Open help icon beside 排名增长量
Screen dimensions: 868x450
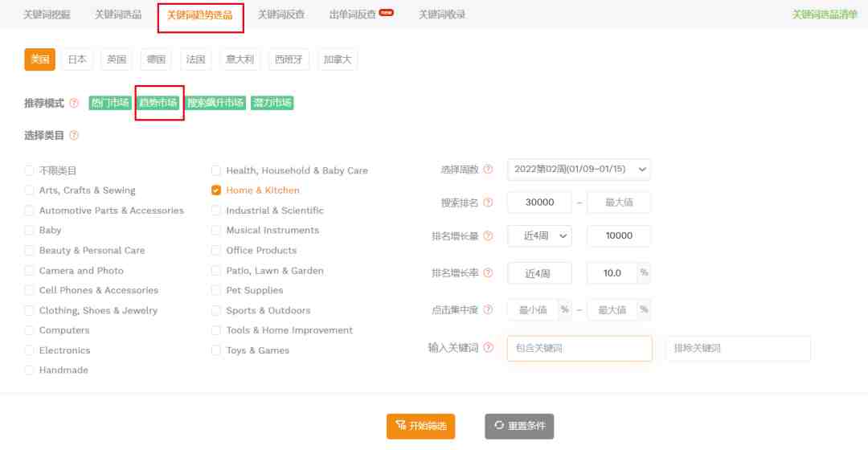488,235
